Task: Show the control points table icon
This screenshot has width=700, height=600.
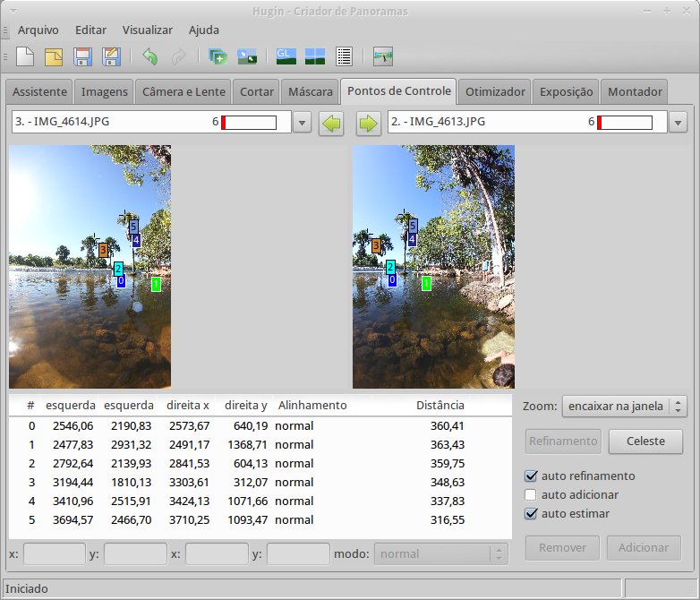Action: [x=344, y=57]
